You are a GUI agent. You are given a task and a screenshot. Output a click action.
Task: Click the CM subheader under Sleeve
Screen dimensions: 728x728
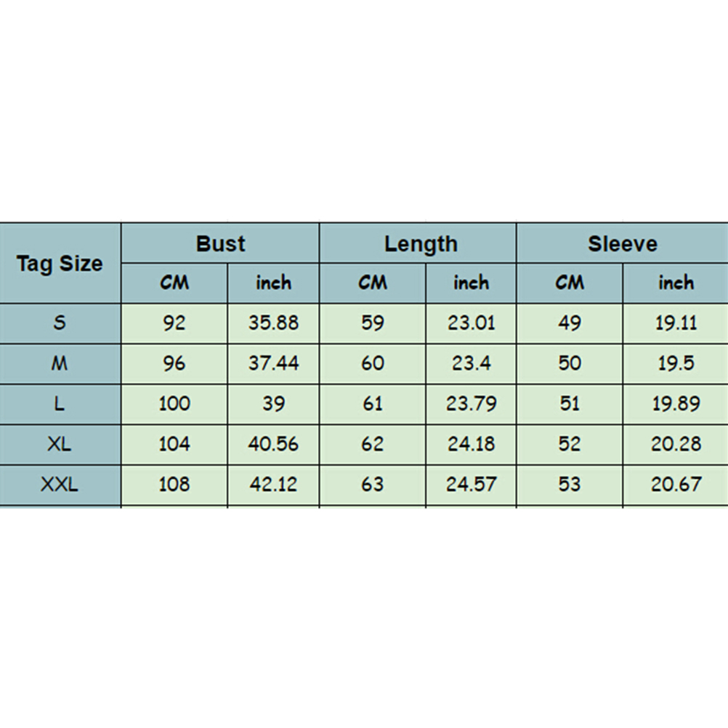coord(570,283)
